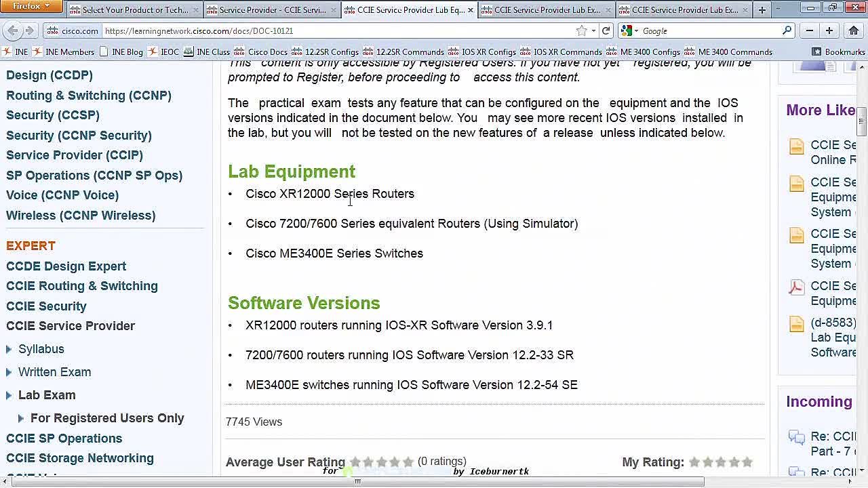The image size is (868, 488).
Task: Focus the URL address bar
Action: click(x=339, y=30)
